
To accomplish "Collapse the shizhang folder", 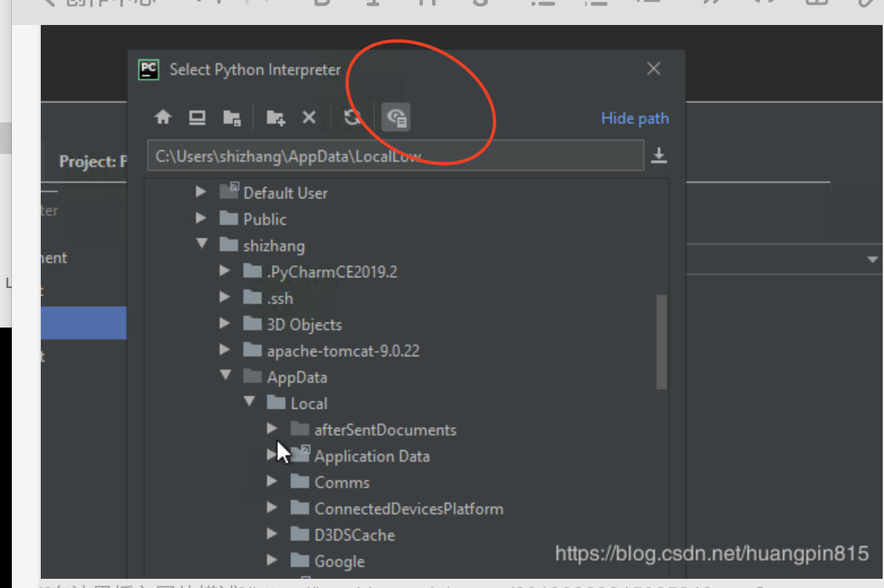I will [x=201, y=245].
